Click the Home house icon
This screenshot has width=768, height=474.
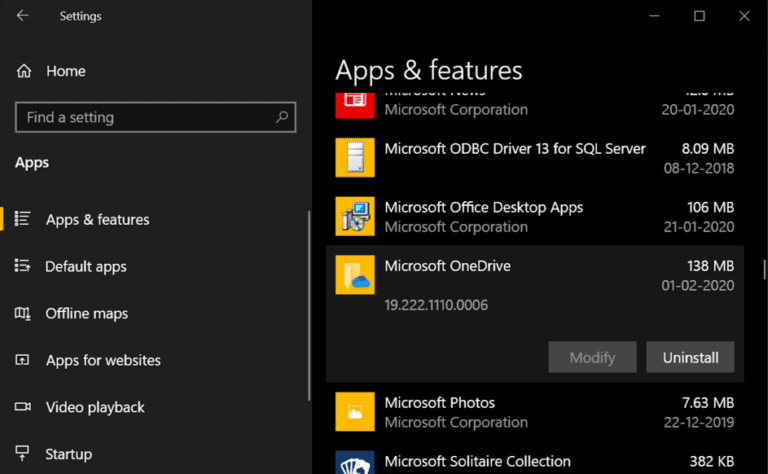pyautogui.click(x=24, y=71)
